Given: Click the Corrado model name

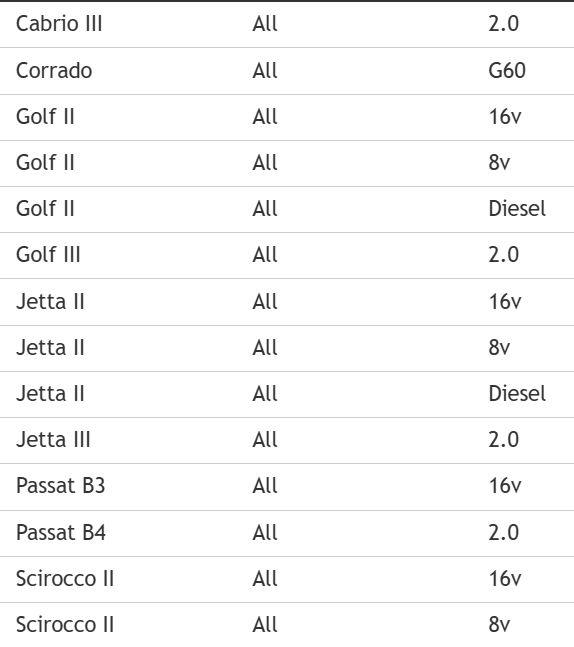Looking at the screenshot, I should 54,71.
